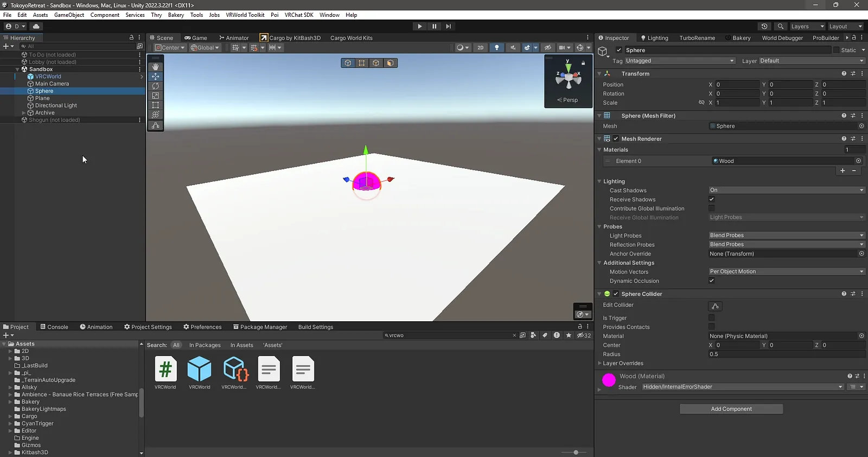Open the GameObject menu
This screenshot has height=457, width=868.
[69, 15]
